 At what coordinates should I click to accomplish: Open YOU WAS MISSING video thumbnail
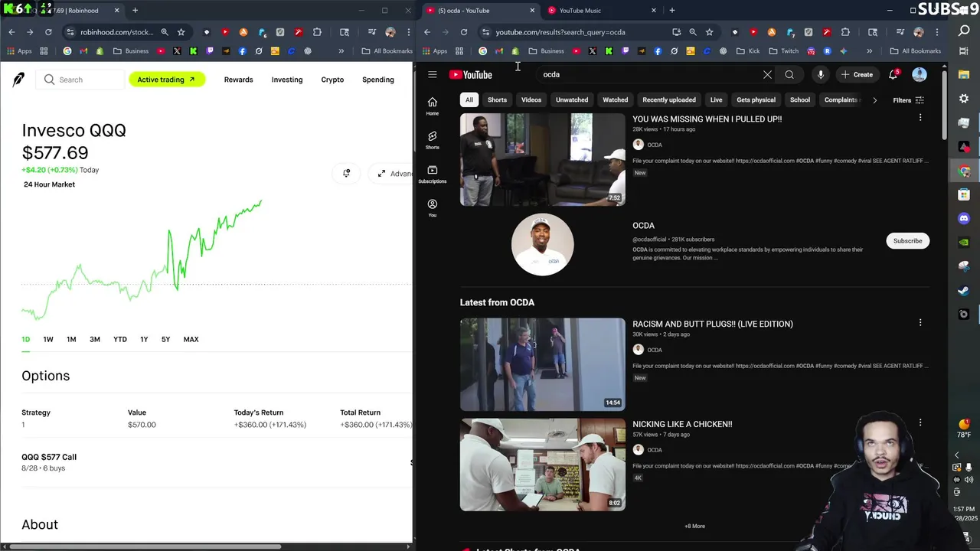542,159
